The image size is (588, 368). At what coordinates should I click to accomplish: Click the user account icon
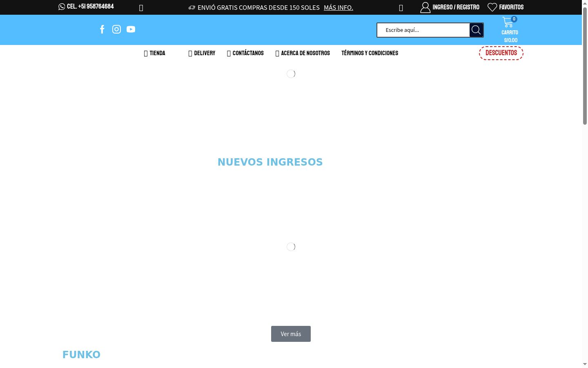coord(425,7)
